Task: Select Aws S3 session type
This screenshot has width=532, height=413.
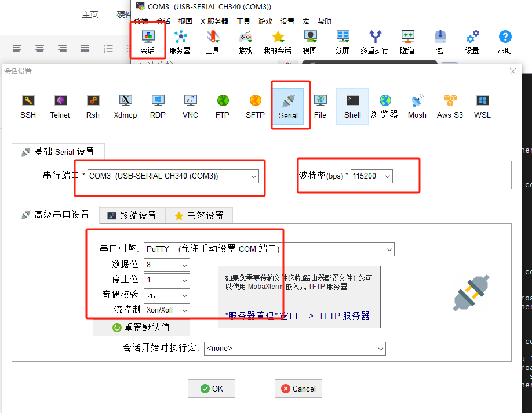Action: (450, 107)
